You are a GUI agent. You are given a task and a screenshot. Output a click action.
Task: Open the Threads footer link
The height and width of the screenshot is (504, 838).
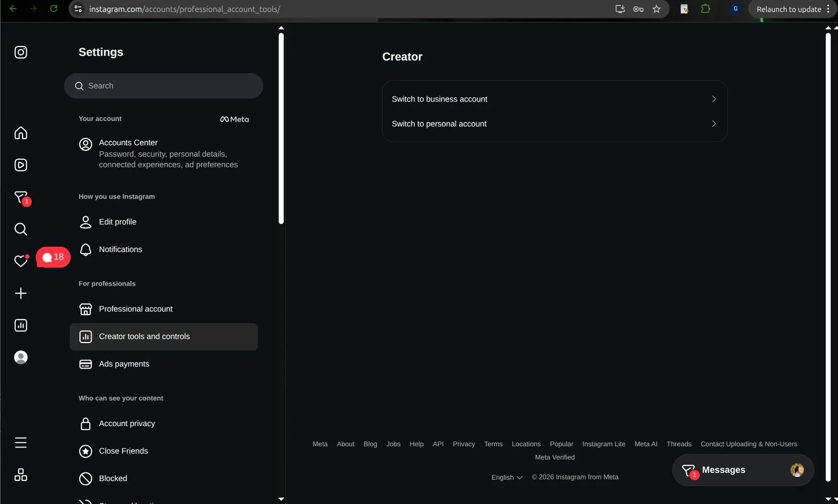click(679, 444)
